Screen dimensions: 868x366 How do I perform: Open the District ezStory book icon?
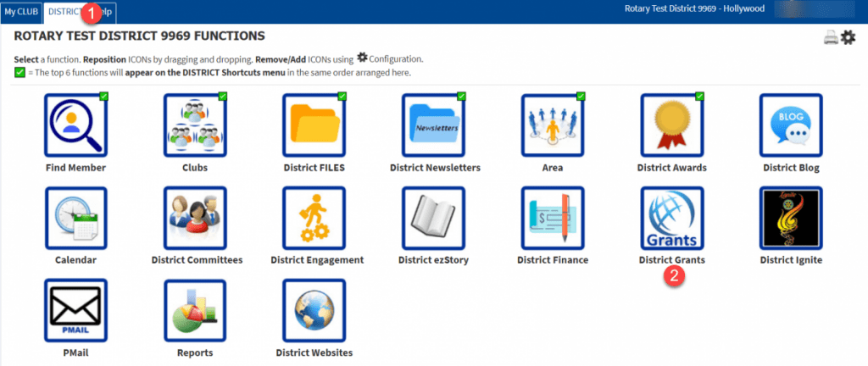(433, 218)
